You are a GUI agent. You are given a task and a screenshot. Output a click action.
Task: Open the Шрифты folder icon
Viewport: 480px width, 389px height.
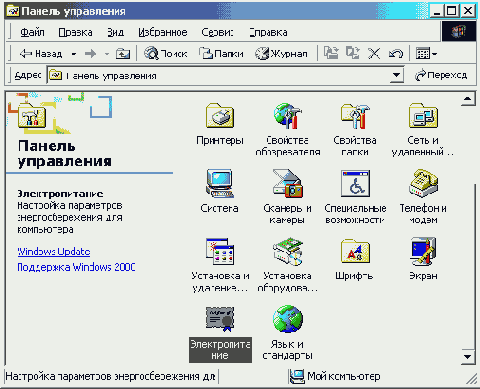point(355,251)
